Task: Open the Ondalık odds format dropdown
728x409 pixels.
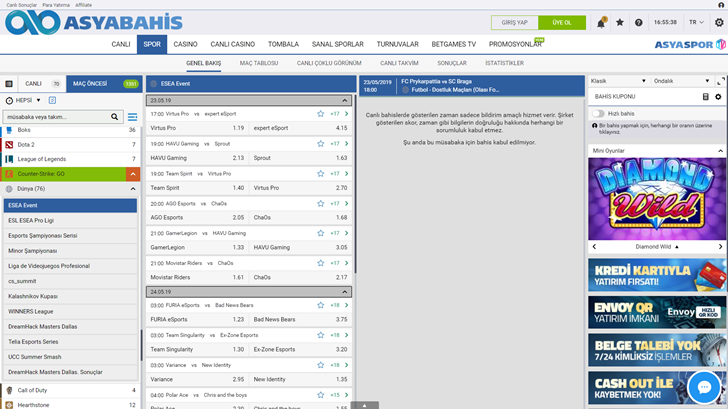Action: (x=681, y=81)
